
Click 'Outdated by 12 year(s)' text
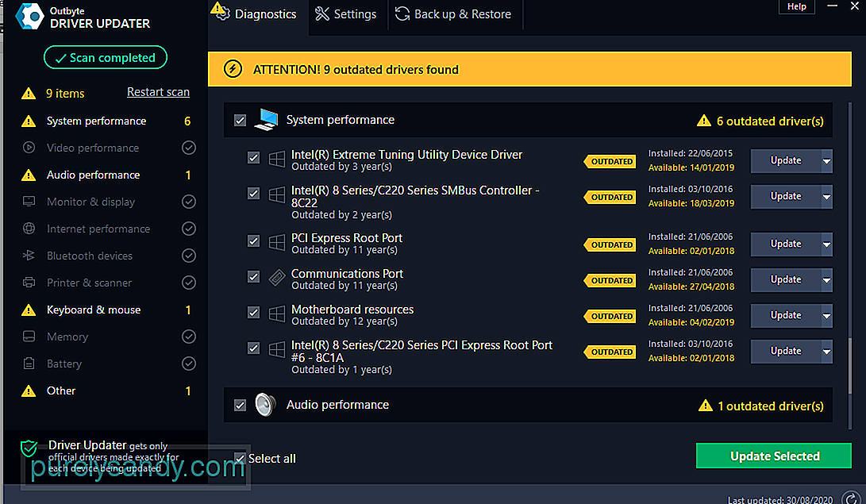[344, 321]
